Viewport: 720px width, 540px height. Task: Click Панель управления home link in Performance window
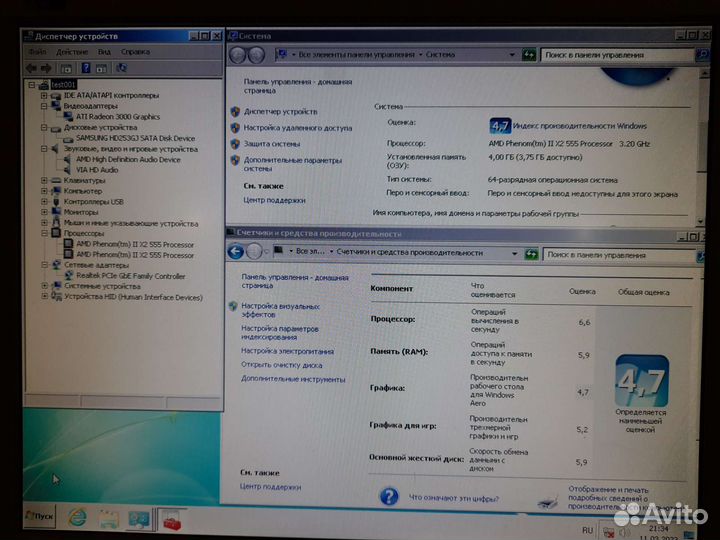(295, 281)
